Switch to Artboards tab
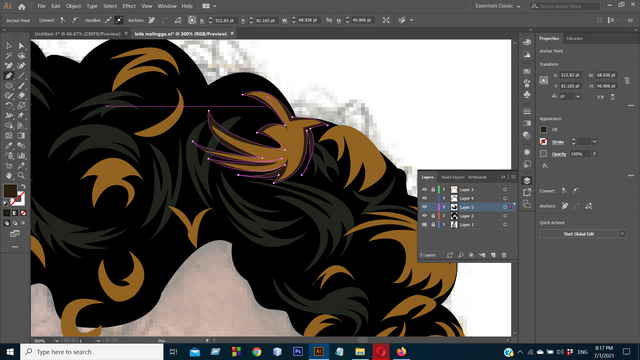The width and height of the screenshot is (640, 360). tap(477, 177)
